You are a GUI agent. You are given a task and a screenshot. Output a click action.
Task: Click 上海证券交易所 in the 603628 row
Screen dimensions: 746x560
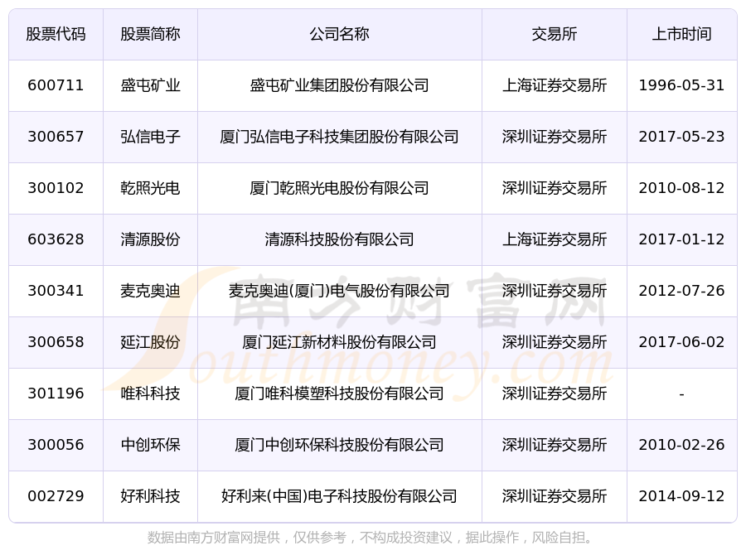[555, 239]
